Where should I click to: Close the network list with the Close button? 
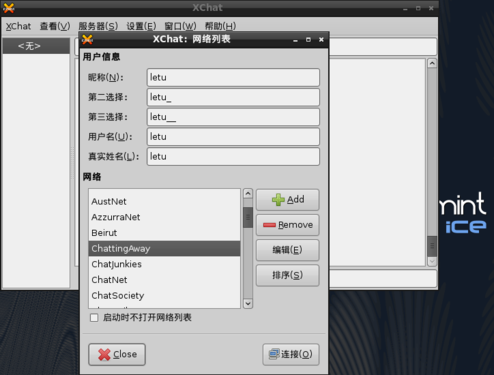[x=117, y=354]
